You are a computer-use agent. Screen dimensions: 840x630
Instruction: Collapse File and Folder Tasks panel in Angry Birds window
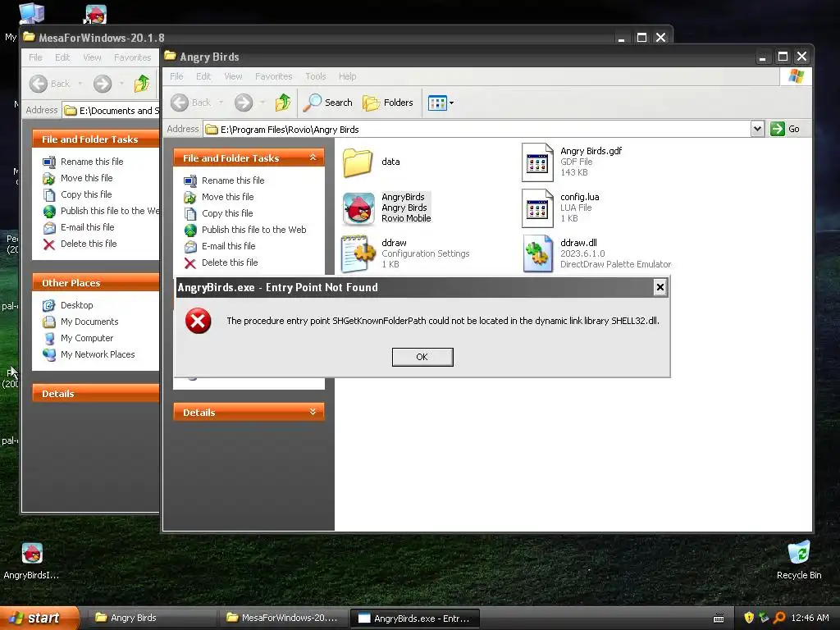313,157
